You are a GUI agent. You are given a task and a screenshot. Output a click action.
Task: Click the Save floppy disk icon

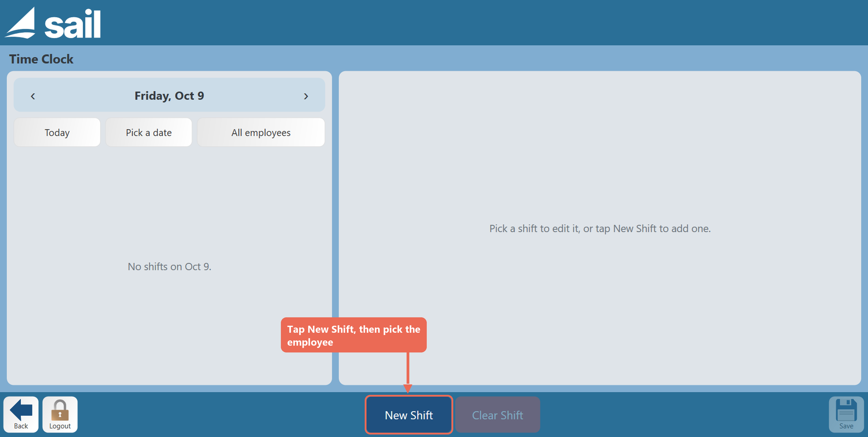846,410
